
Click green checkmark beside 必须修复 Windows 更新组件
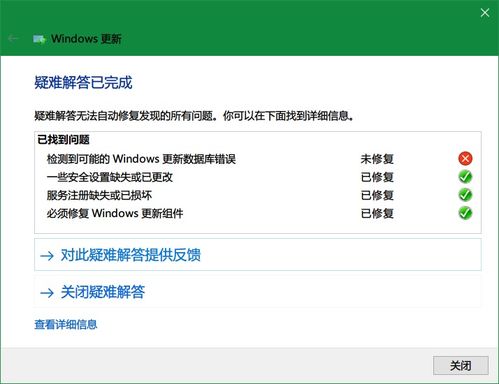(465, 213)
